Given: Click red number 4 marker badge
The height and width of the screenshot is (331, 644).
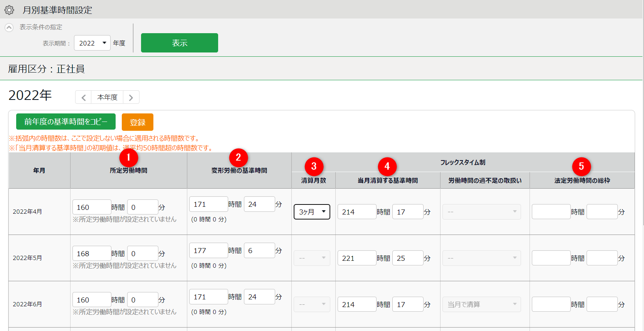Looking at the screenshot, I should 387,167.
